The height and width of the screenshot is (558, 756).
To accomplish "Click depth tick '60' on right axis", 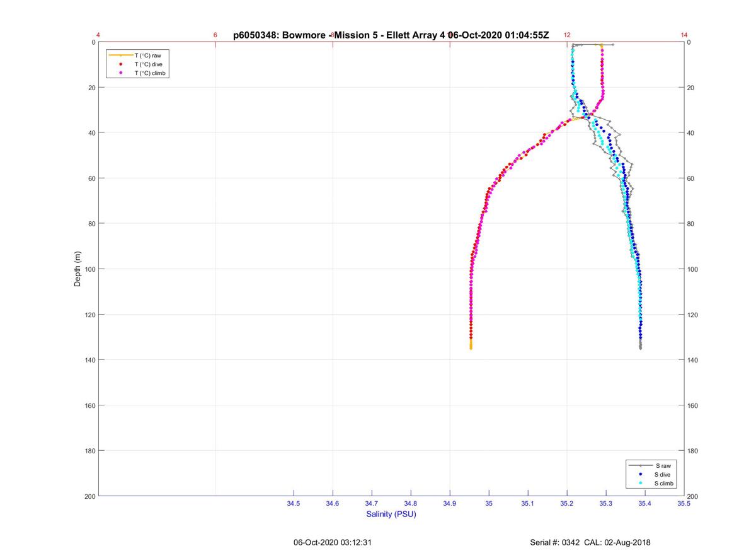I will pos(691,178).
